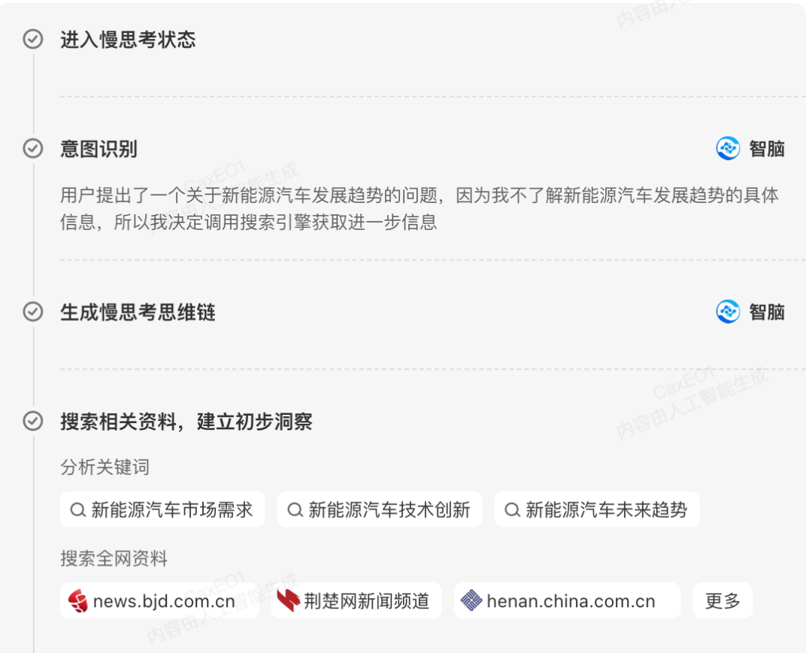Image resolution: width=812 pixels, height=653 pixels.
Task: Expand the 生成慢思考思维链 step heading
Action: point(138,313)
